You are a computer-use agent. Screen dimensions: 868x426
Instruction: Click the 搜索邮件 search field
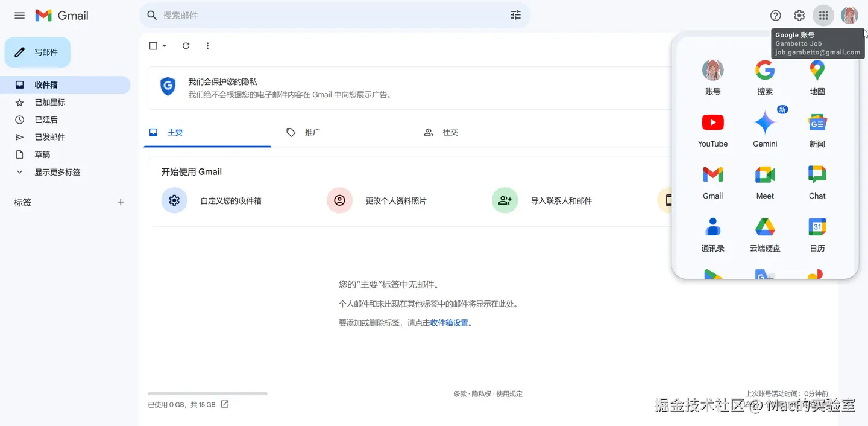pyautogui.click(x=335, y=15)
